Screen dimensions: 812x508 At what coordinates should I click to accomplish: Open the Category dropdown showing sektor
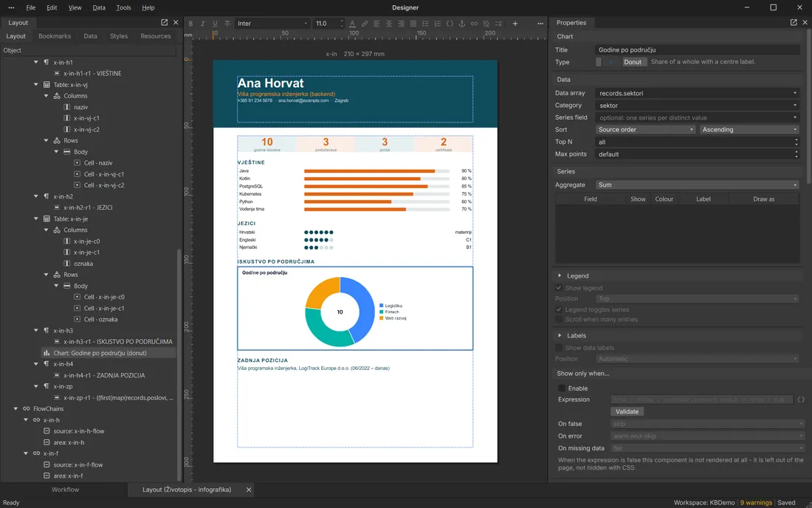pos(697,106)
